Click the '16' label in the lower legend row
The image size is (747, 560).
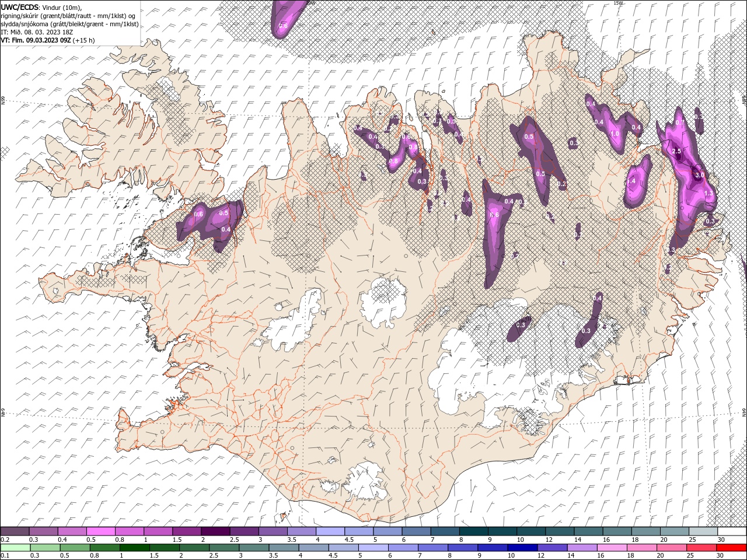point(601,555)
